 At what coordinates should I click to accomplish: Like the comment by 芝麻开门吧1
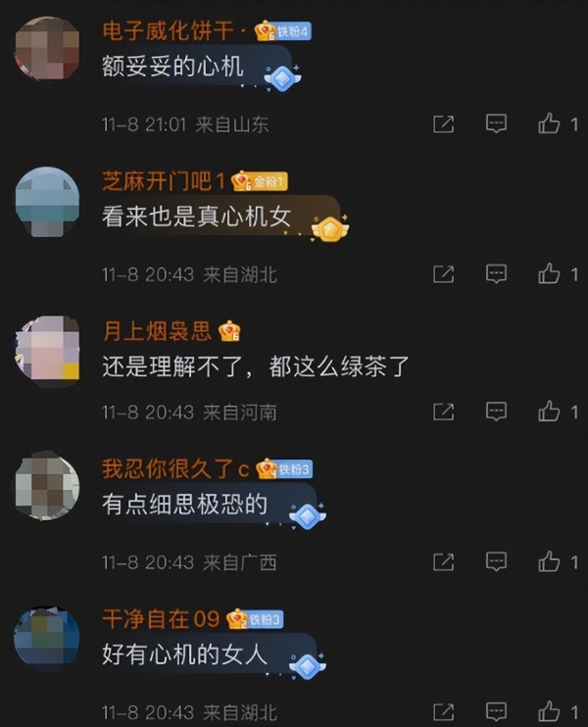pos(549,273)
